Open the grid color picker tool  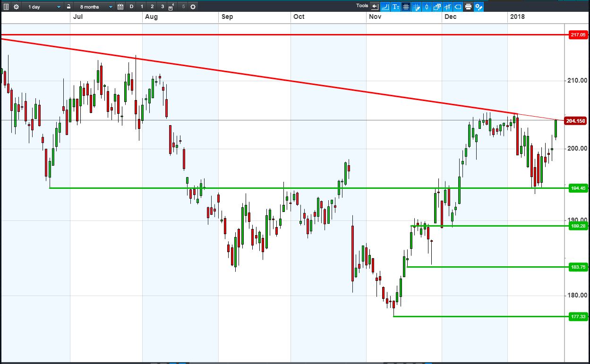click(x=417, y=7)
